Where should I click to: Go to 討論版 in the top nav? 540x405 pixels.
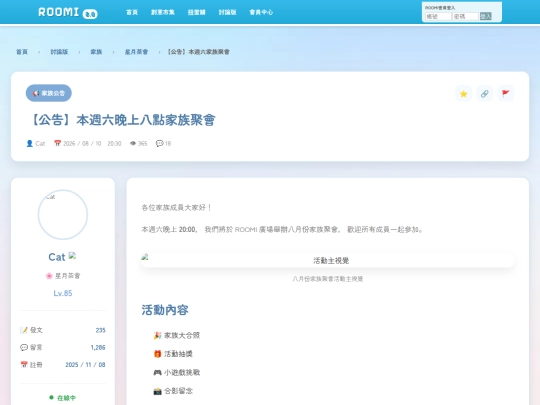227,12
